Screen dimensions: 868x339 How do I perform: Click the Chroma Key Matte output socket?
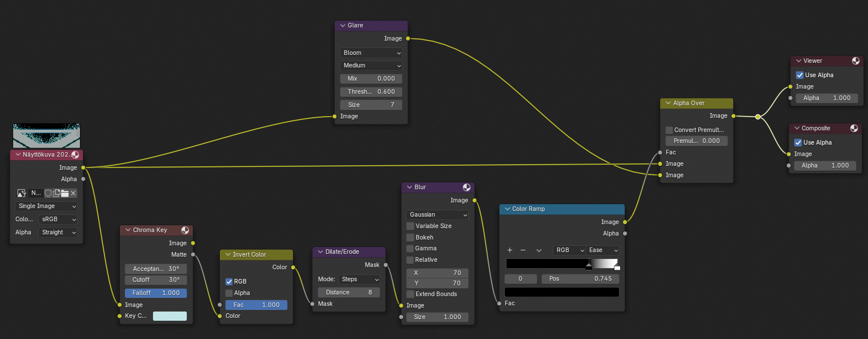pos(193,254)
